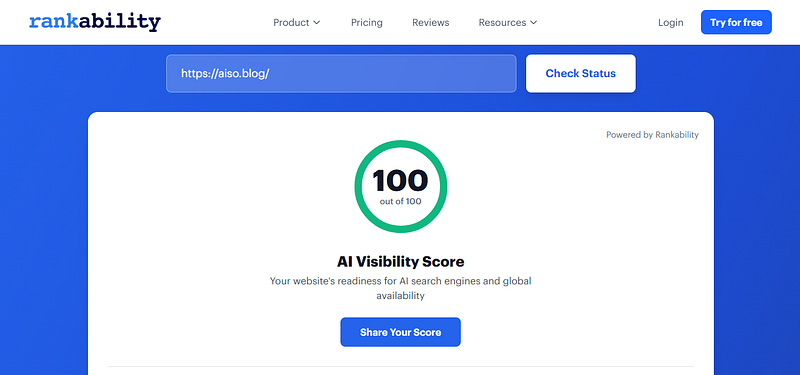Image resolution: width=800 pixels, height=375 pixels.
Task: Click the rankability logo
Action: click(95, 22)
